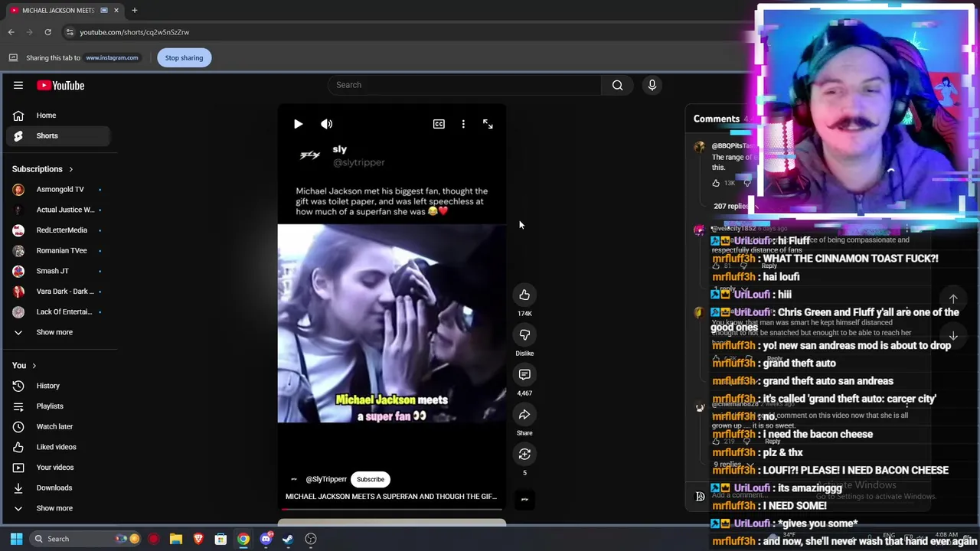Show more items under You
980x551 pixels.
(x=58, y=508)
